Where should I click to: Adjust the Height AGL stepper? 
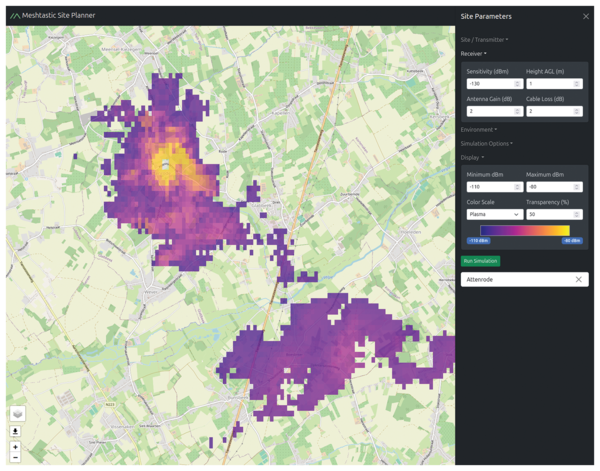[x=578, y=83]
